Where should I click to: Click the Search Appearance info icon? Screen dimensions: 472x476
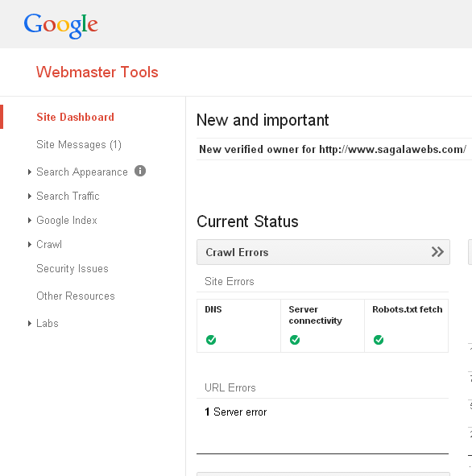(140, 171)
